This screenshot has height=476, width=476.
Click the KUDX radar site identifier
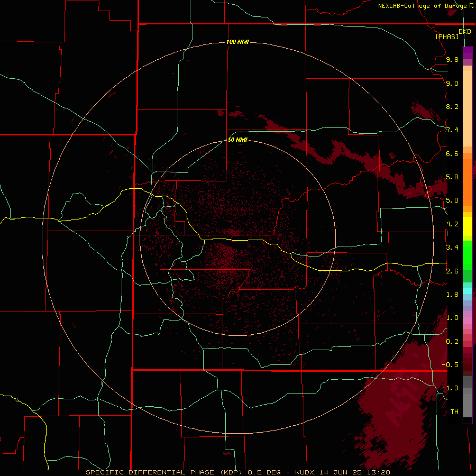pyautogui.click(x=305, y=472)
